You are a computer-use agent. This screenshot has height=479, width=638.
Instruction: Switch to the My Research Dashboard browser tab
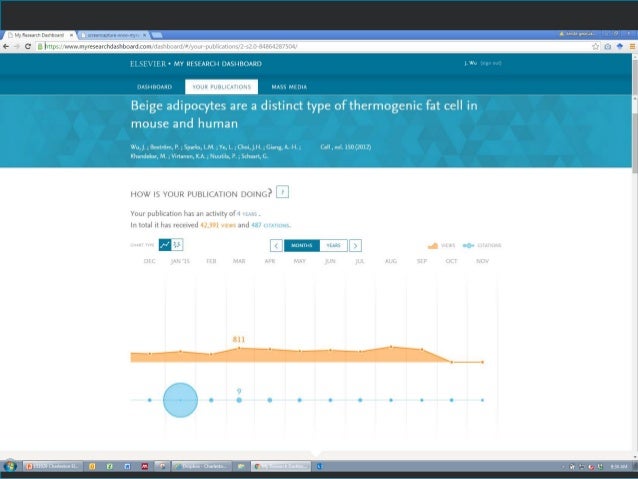point(39,35)
